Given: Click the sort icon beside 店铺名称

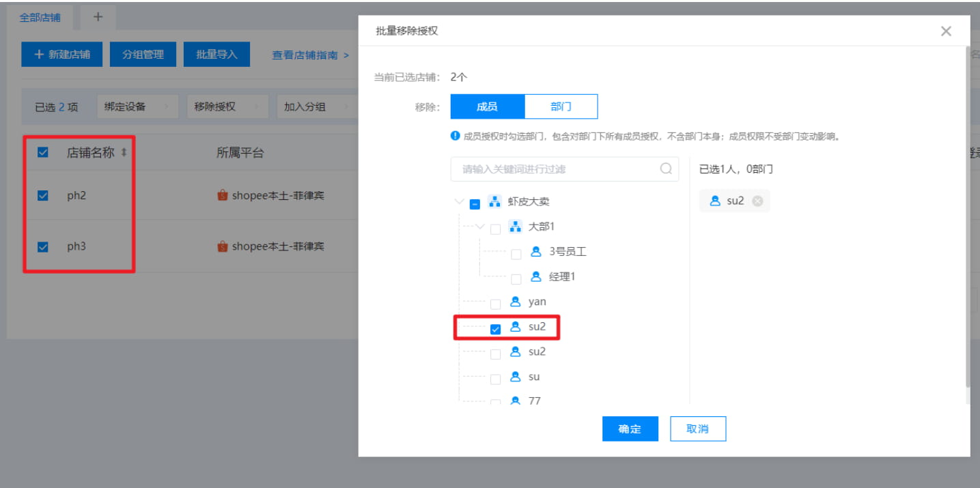Looking at the screenshot, I should [124, 153].
